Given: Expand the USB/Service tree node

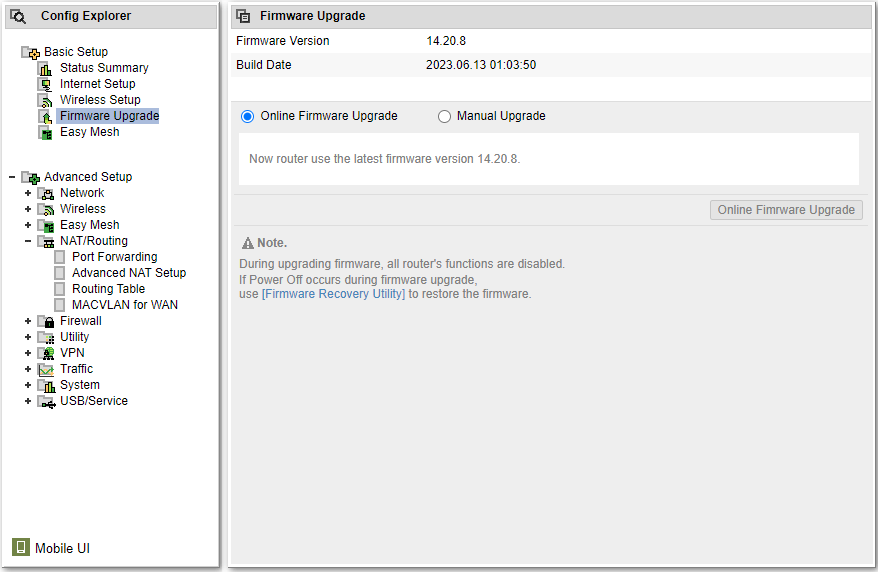Looking at the screenshot, I should [28, 401].
